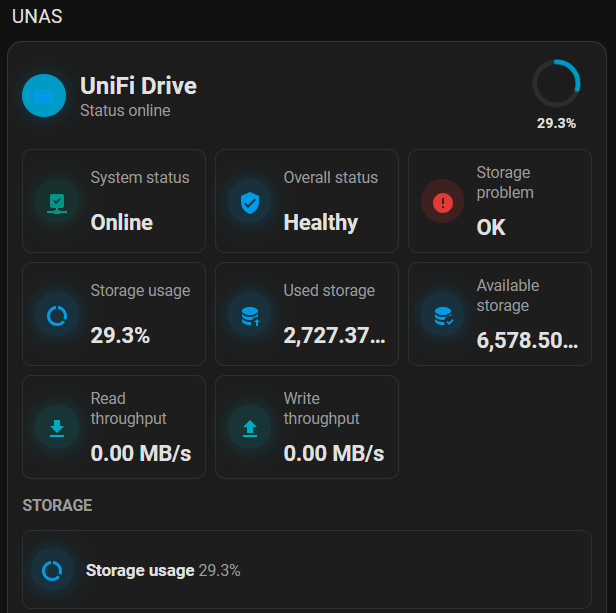Click the 29.3% label under the gauge
Image resolution: width=616 pixels, height=613 pixels.
(x=556, y=123)
